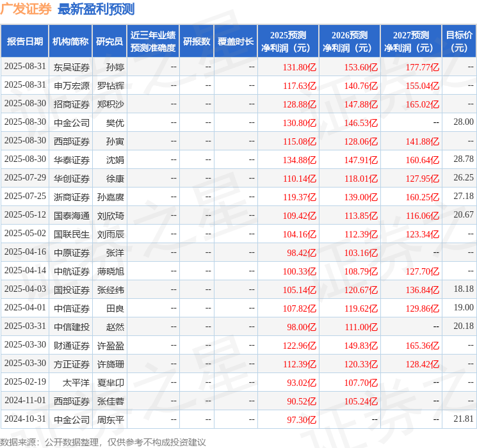Click target price 19.00
The width and height of the screenshot is (477, 448).
[x=464, y=307]
